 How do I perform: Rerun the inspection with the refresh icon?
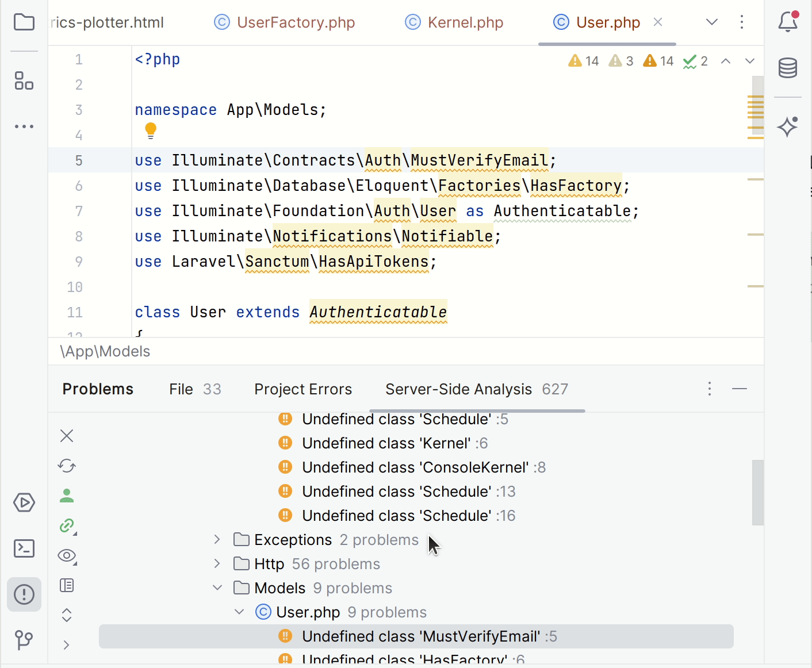66,466
